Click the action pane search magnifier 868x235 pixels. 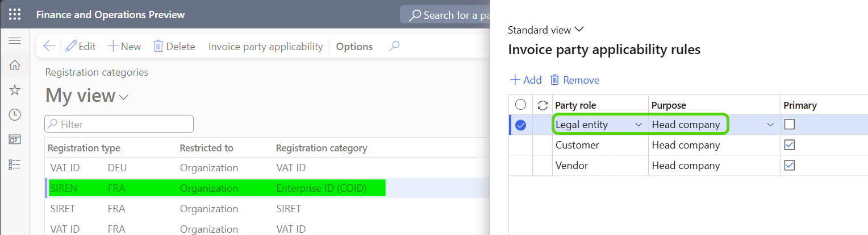pos(394,46)
